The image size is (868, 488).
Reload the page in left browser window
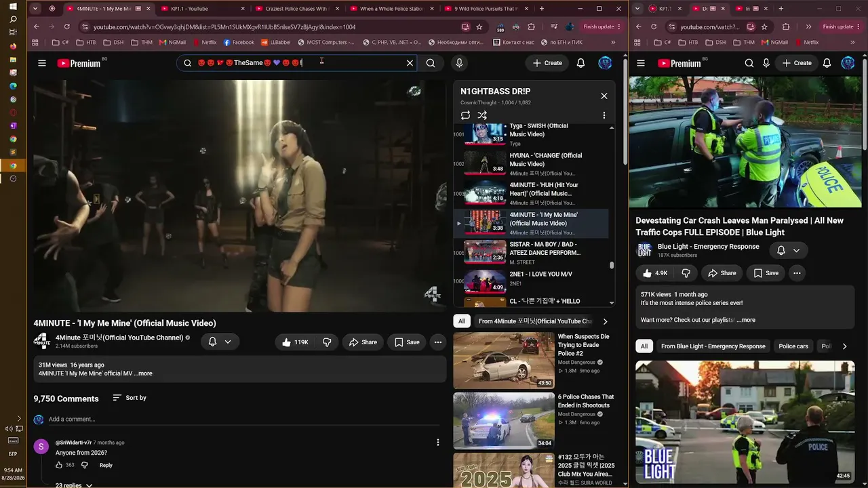(x=66, y=26)
